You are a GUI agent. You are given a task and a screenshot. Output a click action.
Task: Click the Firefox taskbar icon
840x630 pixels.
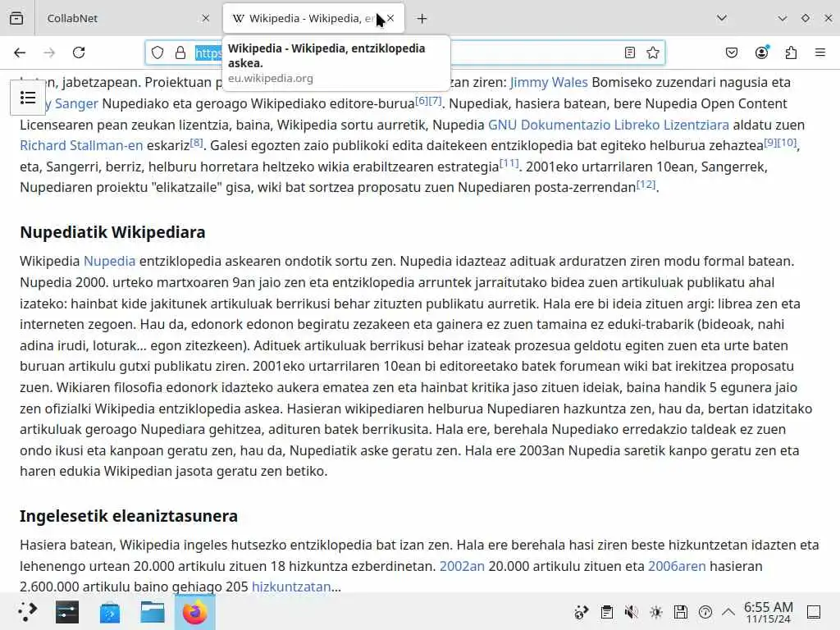[195, 612]
